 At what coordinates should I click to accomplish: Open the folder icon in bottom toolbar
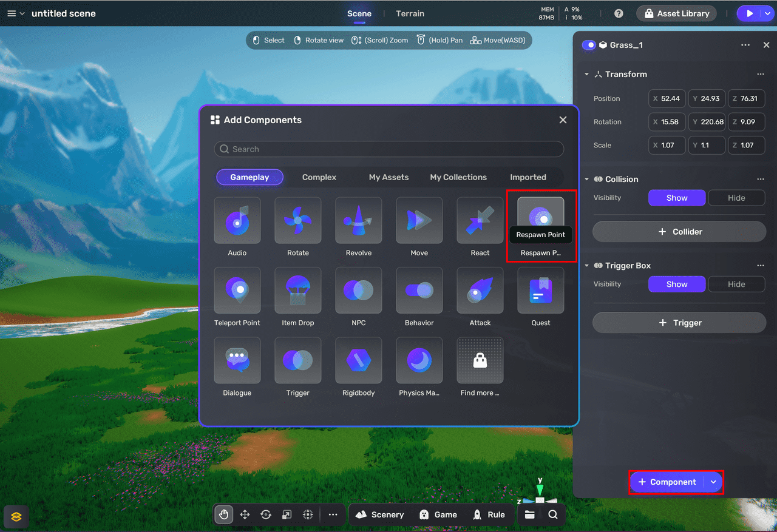click(x=530, y=514)
